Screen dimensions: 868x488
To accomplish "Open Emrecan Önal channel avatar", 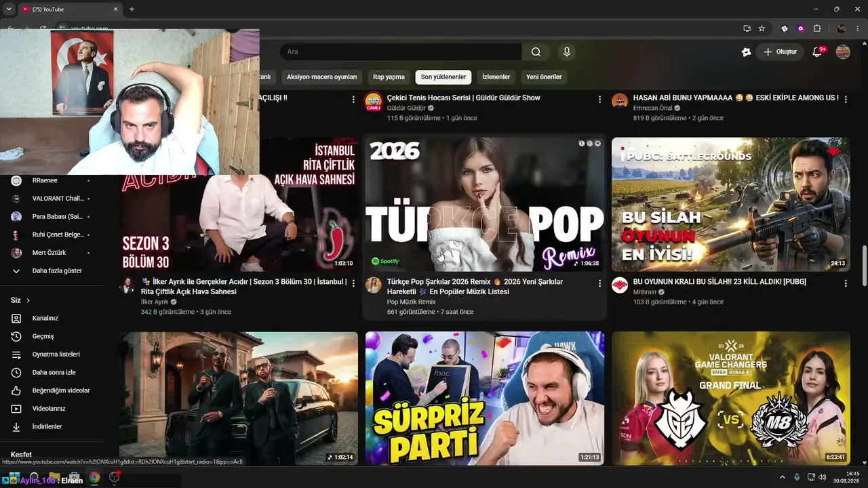I will pos(620,102).
